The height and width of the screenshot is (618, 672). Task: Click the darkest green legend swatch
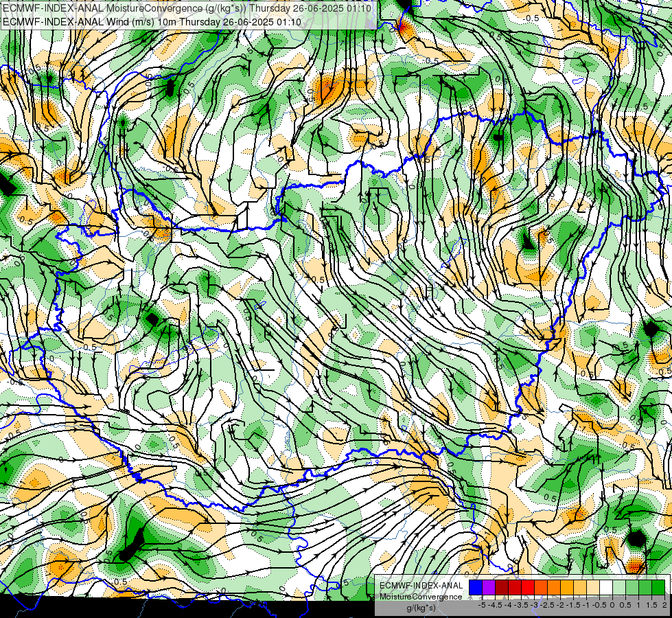coord(658,588)
